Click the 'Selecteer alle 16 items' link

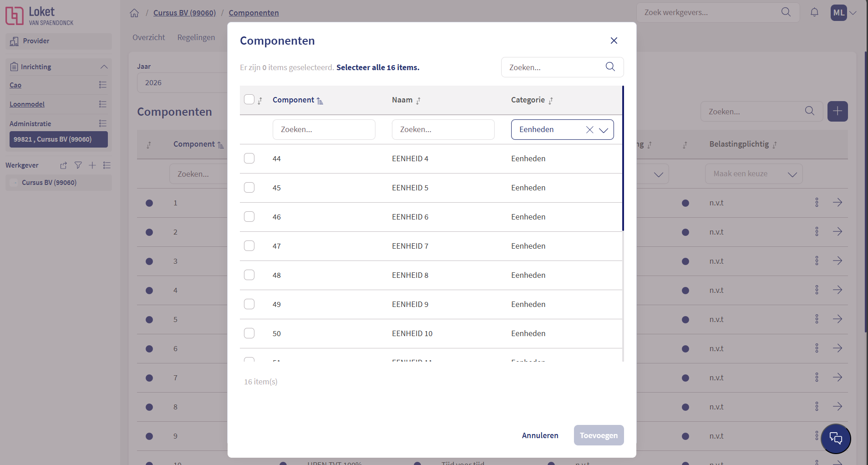coord(377,67)
